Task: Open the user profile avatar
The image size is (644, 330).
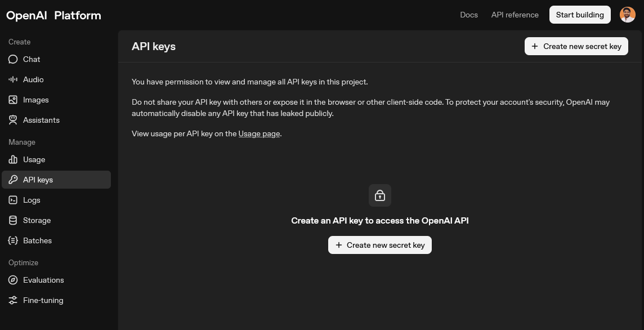Action: coord(628,15)
